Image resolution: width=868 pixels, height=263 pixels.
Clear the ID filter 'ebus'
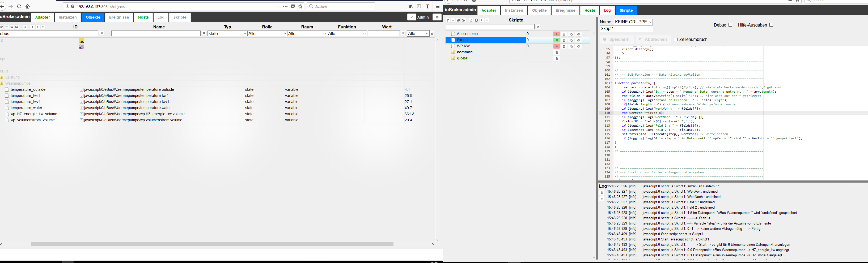[x=102, y=33]
